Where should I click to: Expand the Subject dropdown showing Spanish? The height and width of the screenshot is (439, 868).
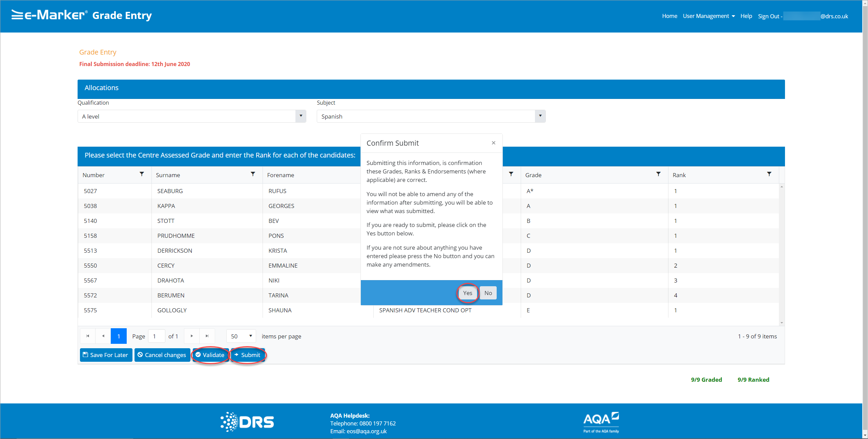click(x=540, y=116)
